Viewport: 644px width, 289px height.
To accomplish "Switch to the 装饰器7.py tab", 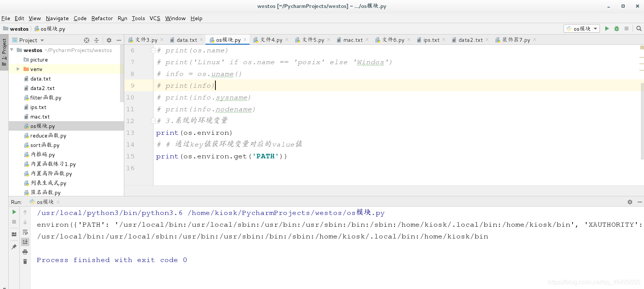I will pyautogui.click(x=516, y=40).
